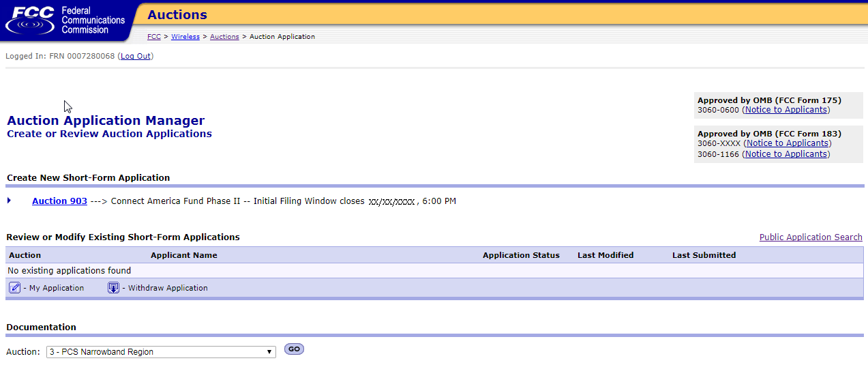Viewport: 868px width, 365px height.
Task: Open Form 175 Notice to Applicants
Action: (786, 110)
